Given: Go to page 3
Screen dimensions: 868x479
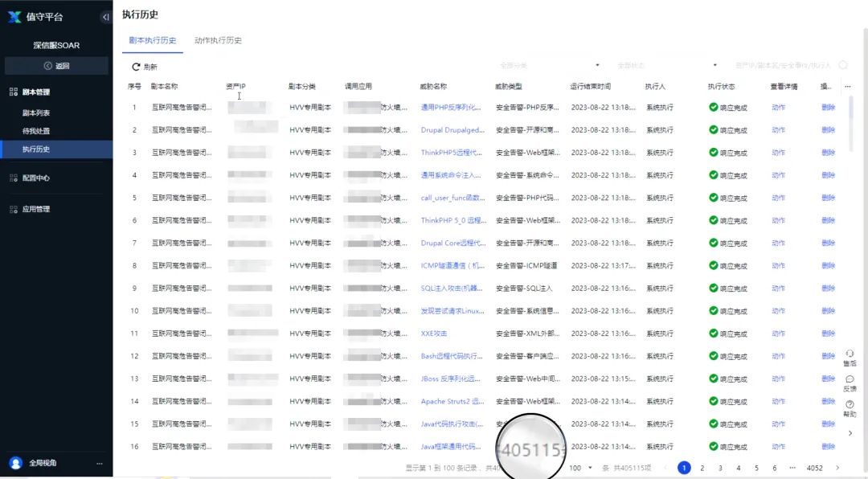Looking at the screenshot, I should point(720,468).
